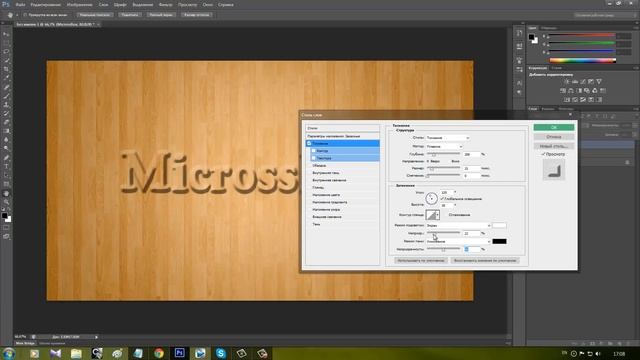The image size is (640, 360).
Task: Select the Gradient tool
Action: 6,131
